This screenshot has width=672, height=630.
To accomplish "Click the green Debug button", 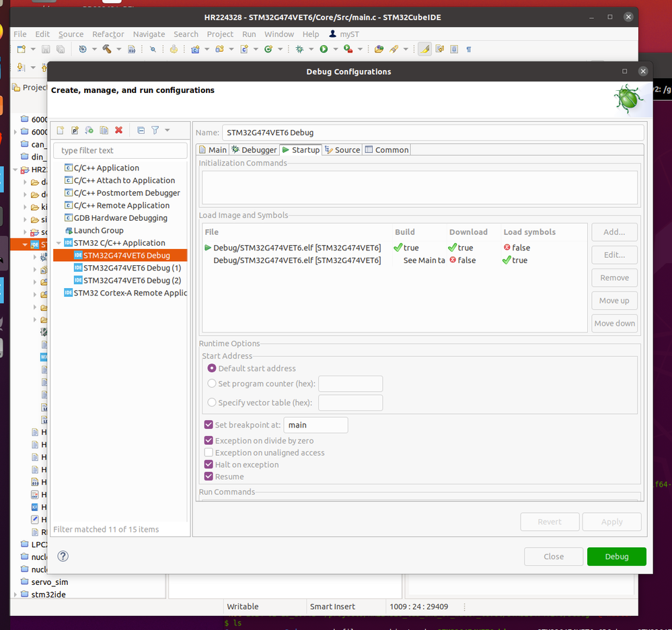I will click(x=616, y=556).
